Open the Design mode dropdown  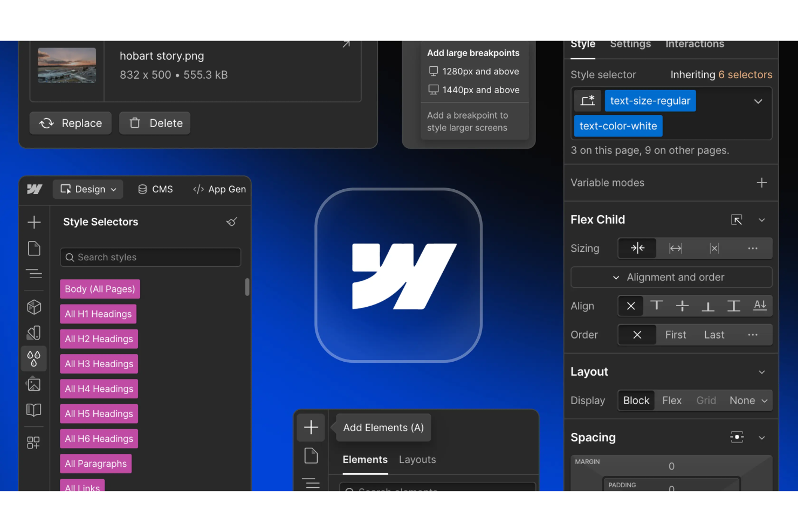[88, 189]
